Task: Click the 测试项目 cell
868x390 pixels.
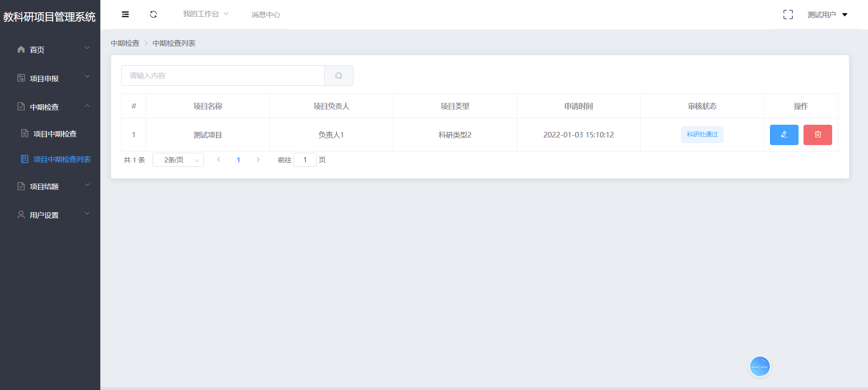Action: click(208, 135)
